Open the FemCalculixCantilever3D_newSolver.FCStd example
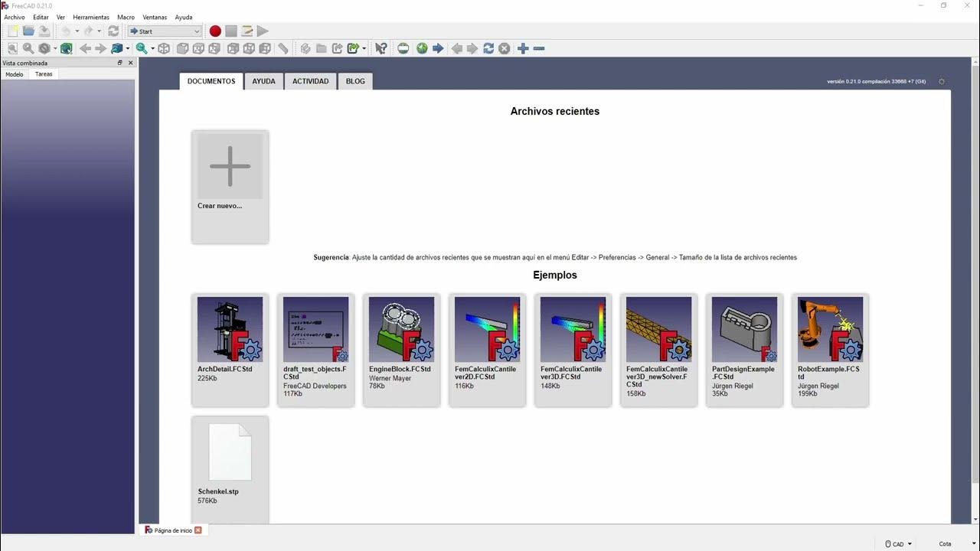This screenshot has height=551, width=980. pyautogui.click(x=658, y=349)
